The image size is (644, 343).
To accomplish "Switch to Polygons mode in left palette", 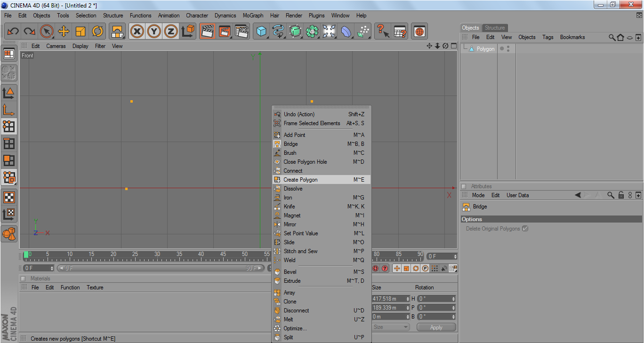I will pyautogui.click(x=9, y=160).
